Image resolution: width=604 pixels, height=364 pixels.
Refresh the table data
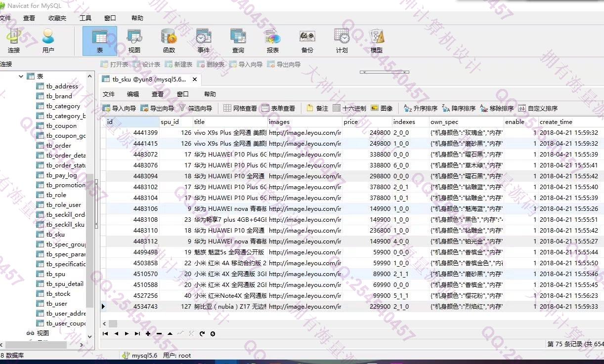[202, 333]
